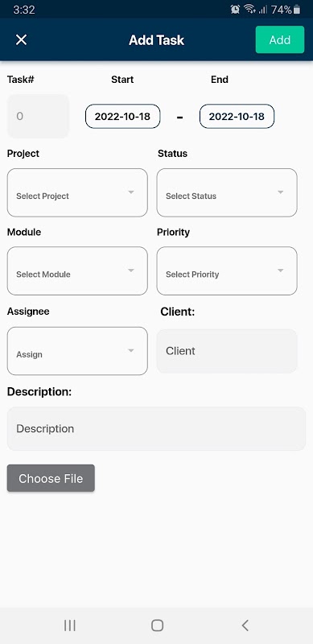Expand the Select Module dropdown
The height and width of the screenshot is (644, 313).
(77, 271)
